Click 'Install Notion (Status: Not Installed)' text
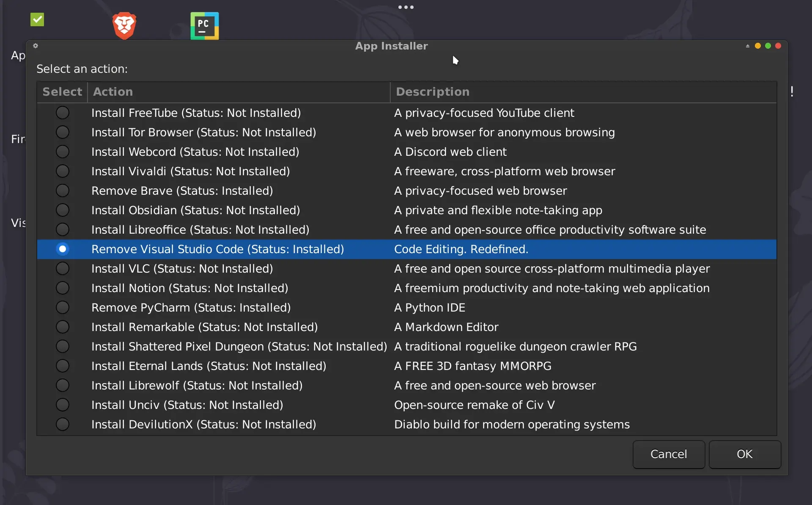The image size is (812, 505). click(190, 288)
